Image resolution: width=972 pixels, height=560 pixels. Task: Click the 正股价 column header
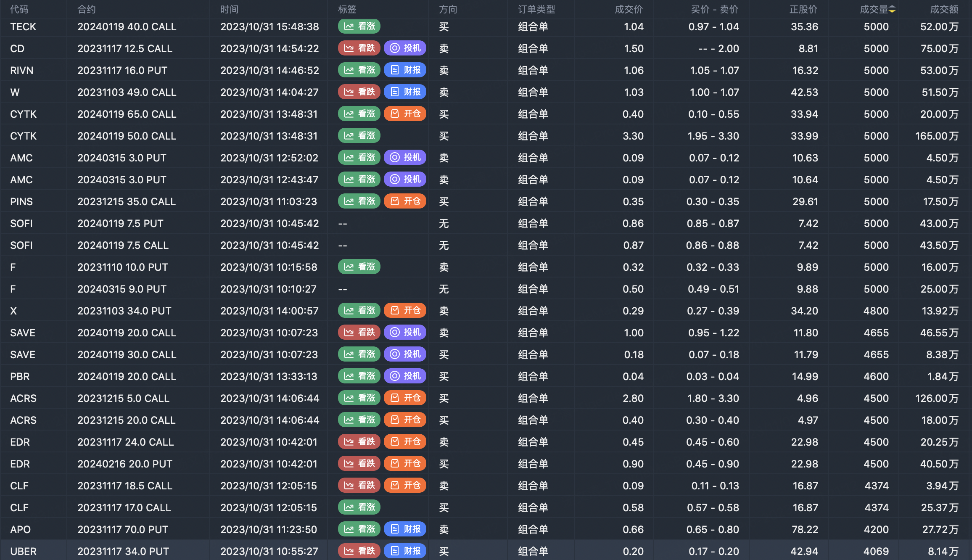804,9
